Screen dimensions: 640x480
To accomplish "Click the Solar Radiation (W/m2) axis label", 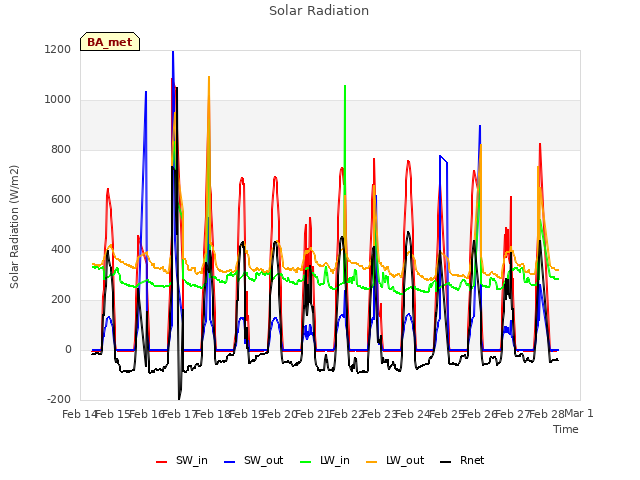I will pyautogui.click(x=14, y=227).
